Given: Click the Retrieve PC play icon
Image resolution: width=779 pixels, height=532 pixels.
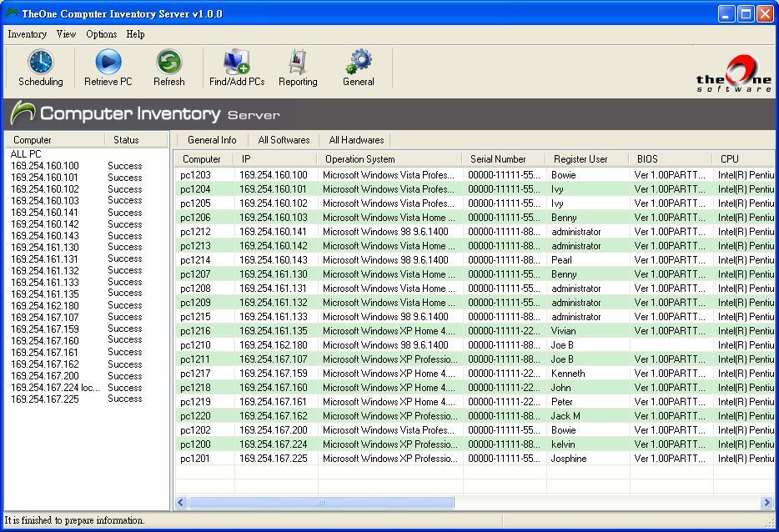Looking at the screenshot, I should 108,62.
